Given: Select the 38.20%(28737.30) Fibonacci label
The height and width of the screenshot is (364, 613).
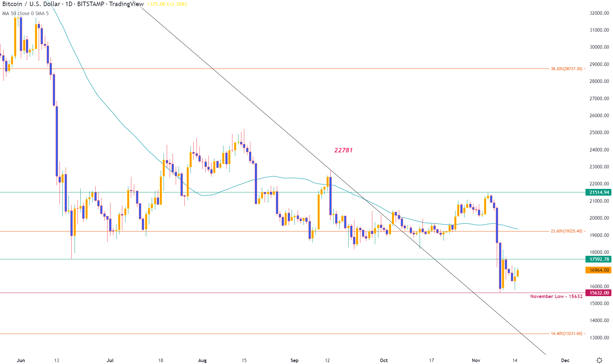Looking at the screenshot, I should click(x=566, y=69).
